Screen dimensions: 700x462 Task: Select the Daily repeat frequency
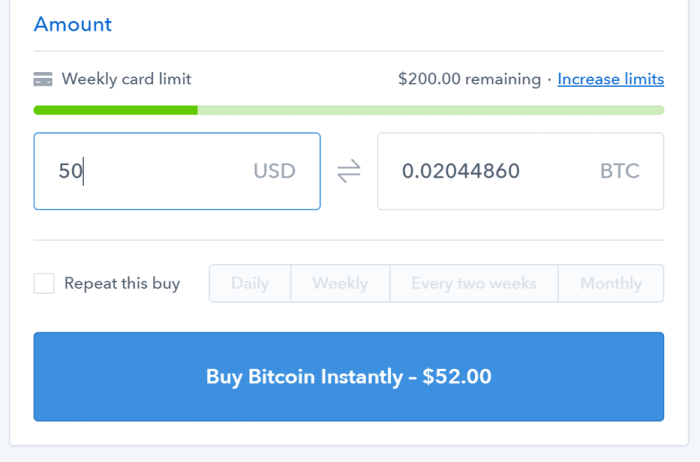click(x=250, y=283)
